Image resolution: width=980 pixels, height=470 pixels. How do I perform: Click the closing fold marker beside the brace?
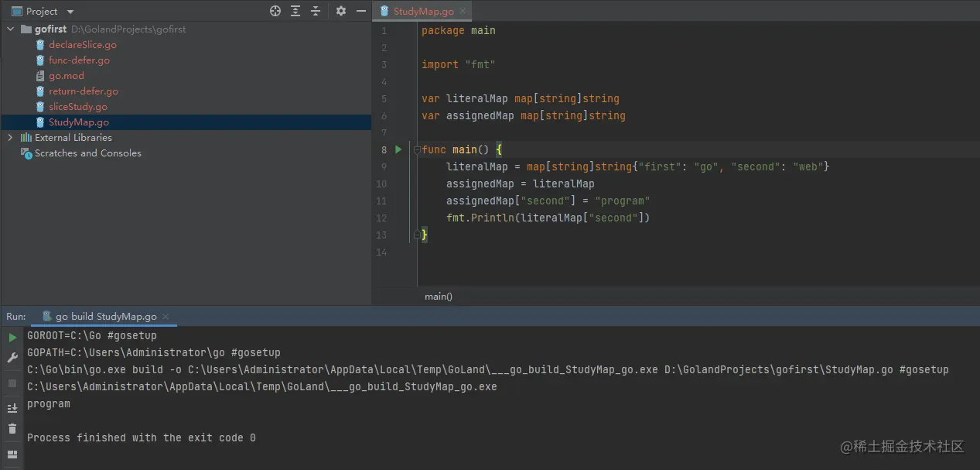coord(416,235)
